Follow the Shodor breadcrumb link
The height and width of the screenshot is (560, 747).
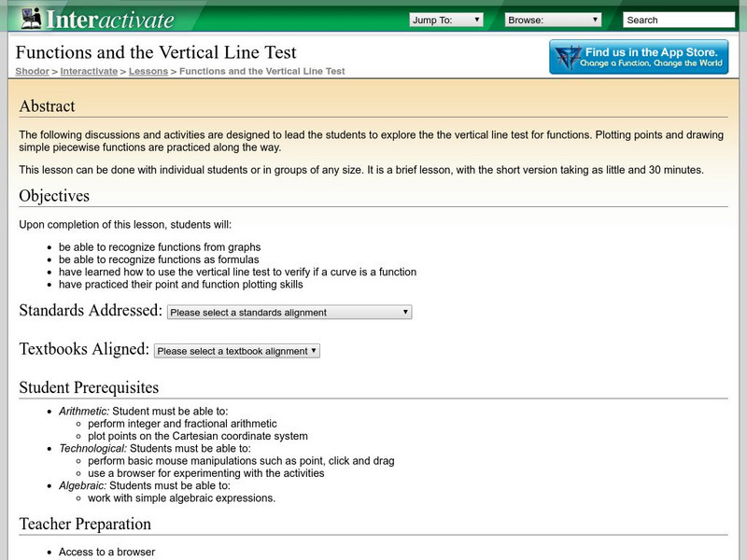[x=32, y=72]
